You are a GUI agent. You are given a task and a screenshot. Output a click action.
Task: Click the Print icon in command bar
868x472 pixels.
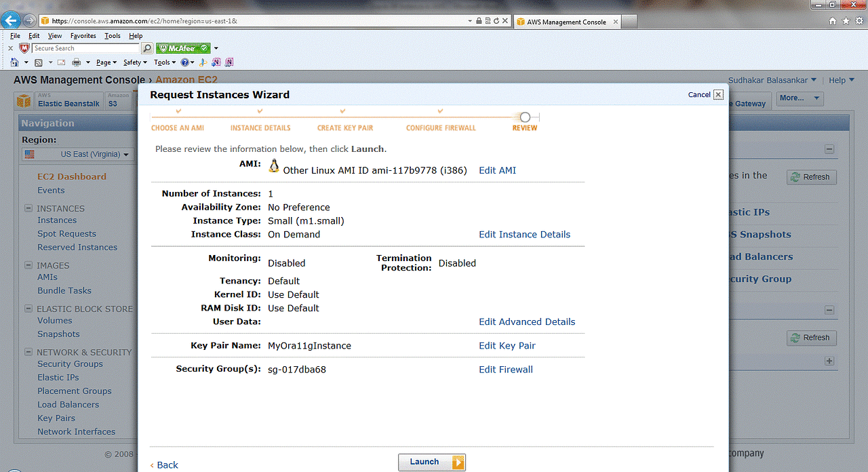77,62
